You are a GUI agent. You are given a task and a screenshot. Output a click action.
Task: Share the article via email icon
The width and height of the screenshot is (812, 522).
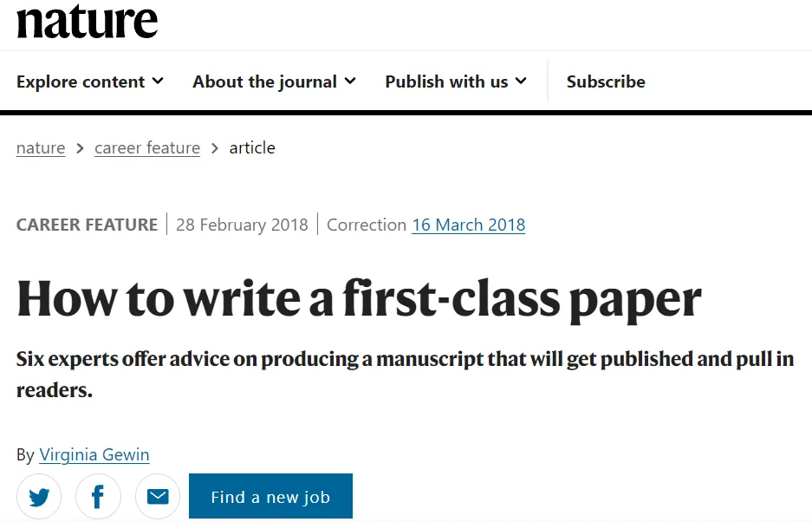click(158, 497)
